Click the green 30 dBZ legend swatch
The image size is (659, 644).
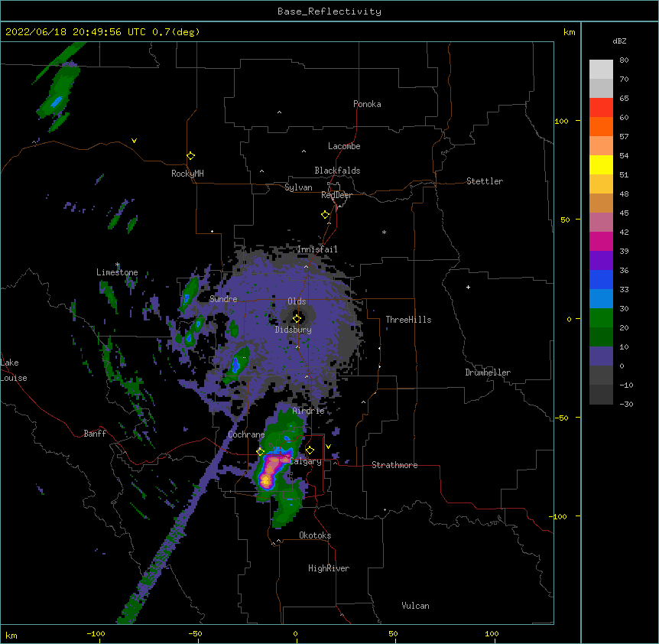(601, 318)
